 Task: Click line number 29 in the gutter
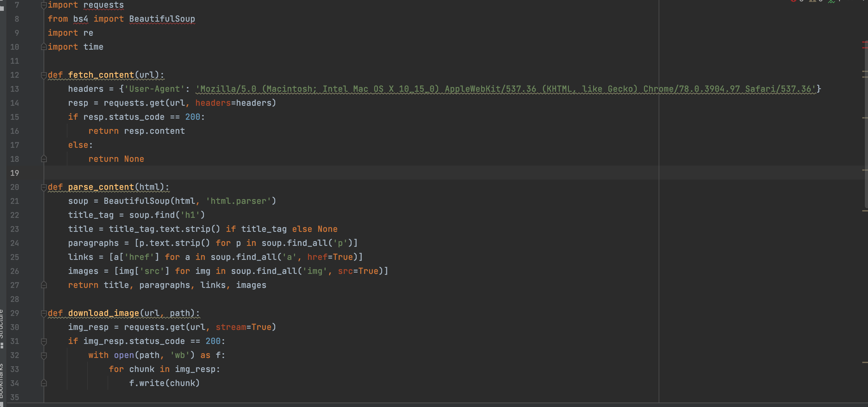(x=15, y=313)
